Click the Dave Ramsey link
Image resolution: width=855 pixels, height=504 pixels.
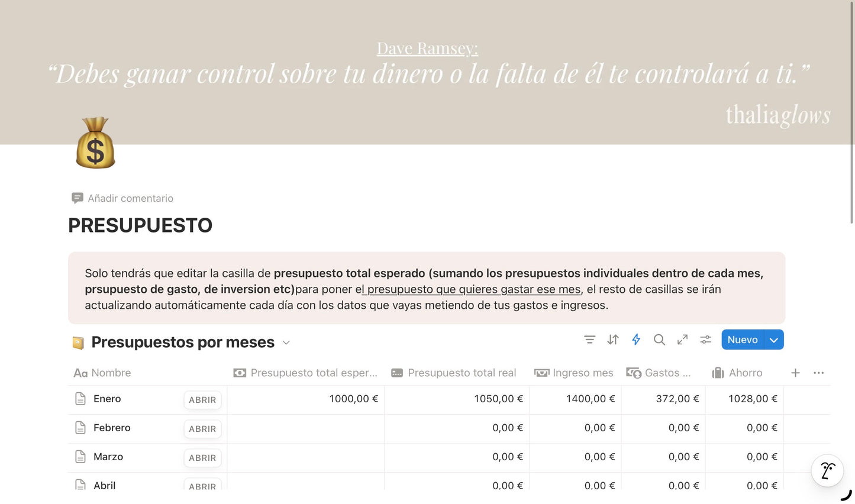pyautogui.click(x=427, y=47)
